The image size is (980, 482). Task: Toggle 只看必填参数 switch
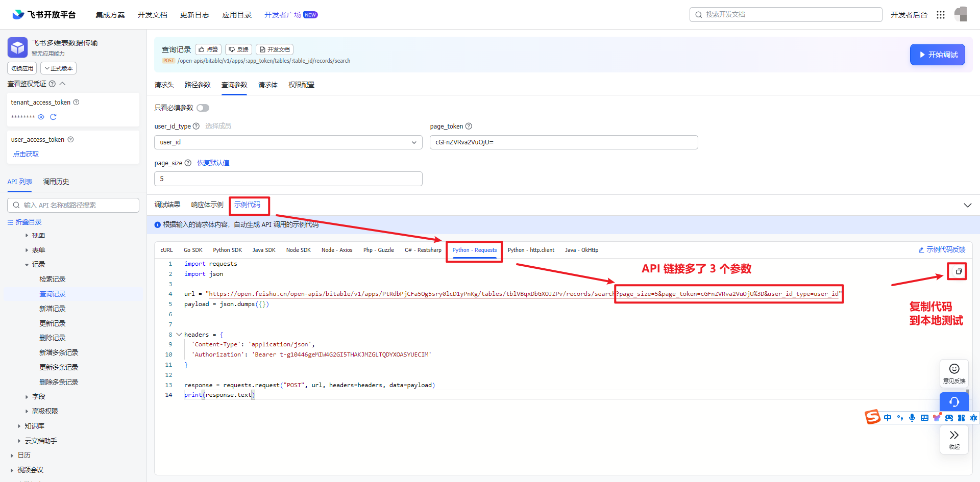(203, 108)
